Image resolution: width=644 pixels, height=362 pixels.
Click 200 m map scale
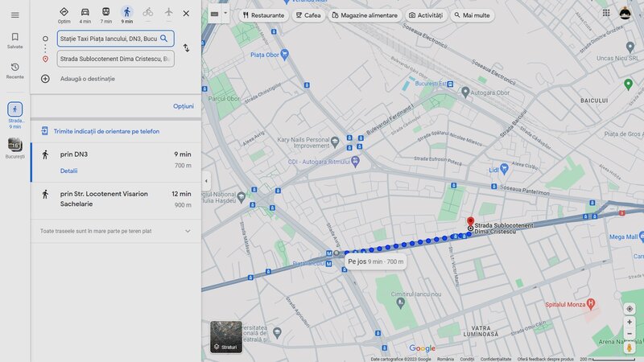pos(607,359)
